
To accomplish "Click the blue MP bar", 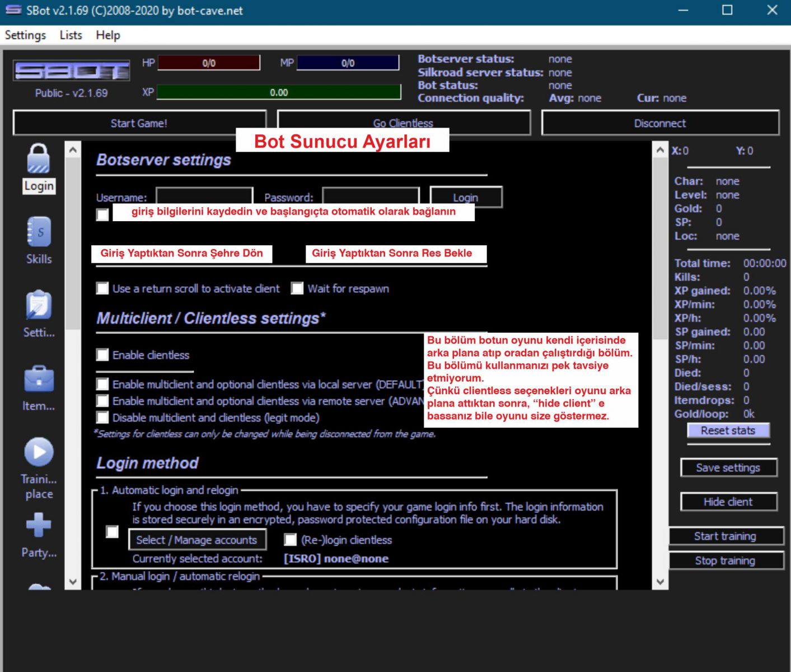I will [x=348, y=63].
